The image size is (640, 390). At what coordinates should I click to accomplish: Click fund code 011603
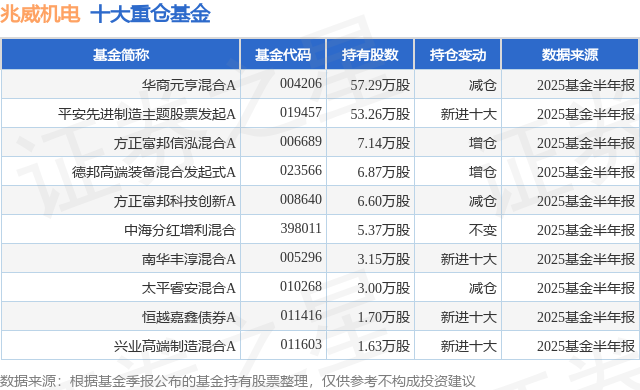pyautogui.click(x=301, y=344)
